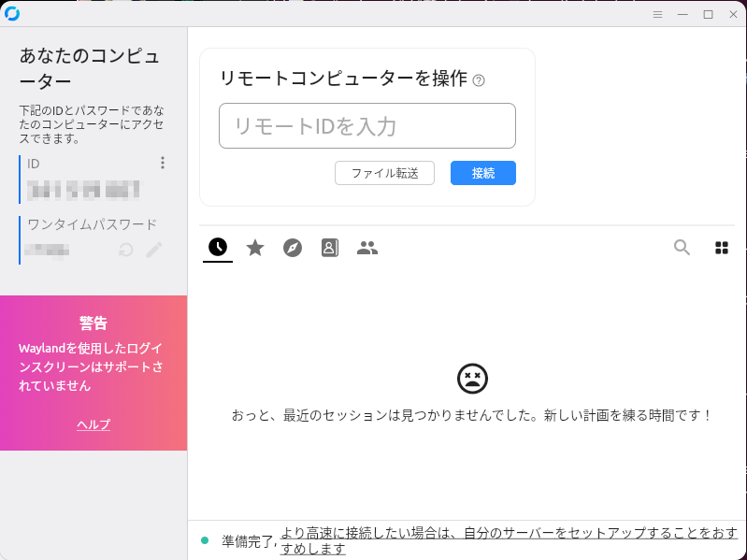Minimize the window
Viewport: 747px width, 560px height.
click(x=682, y=14)
